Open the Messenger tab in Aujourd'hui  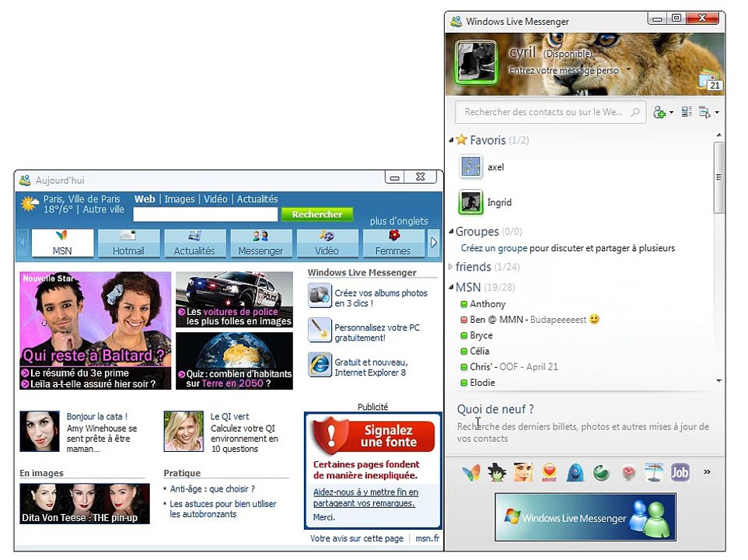point(261,243)
